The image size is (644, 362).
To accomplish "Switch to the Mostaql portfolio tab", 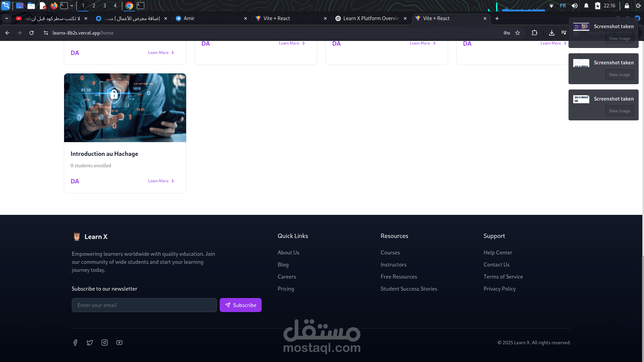I will 131,18.
